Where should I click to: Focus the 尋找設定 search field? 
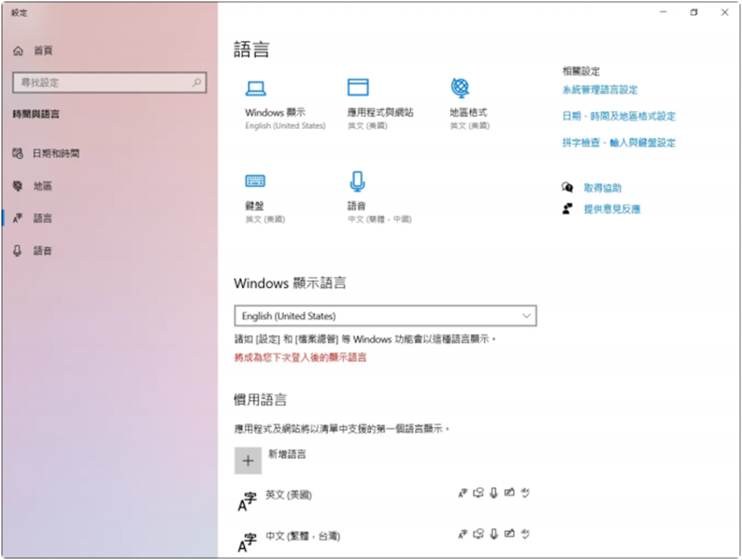coord(101,83)
